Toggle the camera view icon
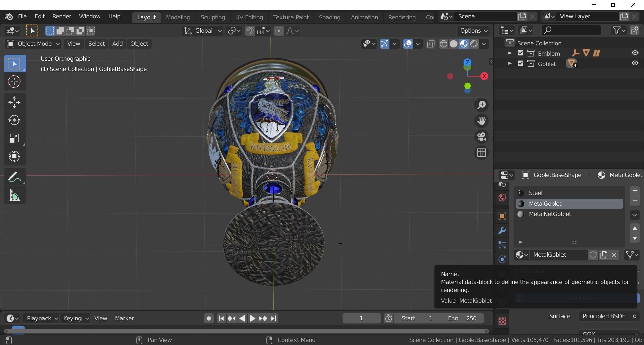Image resolution: width=644 pixels, height=345 pixels. click(481, 137)
